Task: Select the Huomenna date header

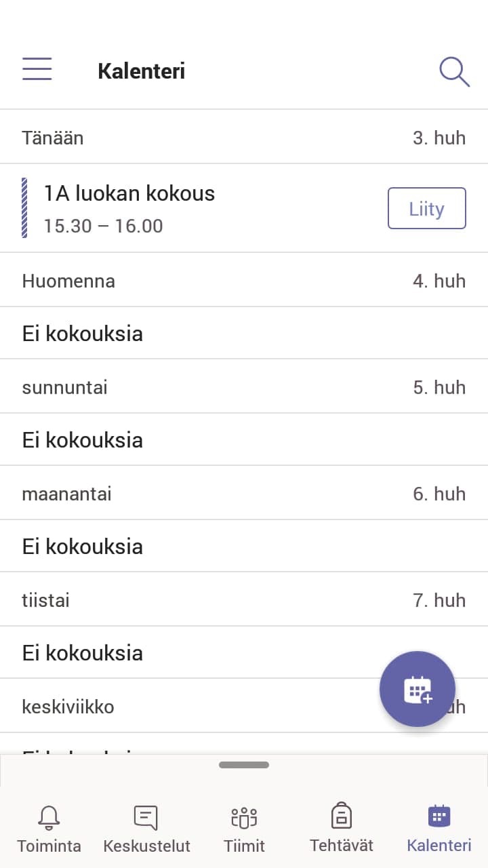Action: [x=68, y=281]
